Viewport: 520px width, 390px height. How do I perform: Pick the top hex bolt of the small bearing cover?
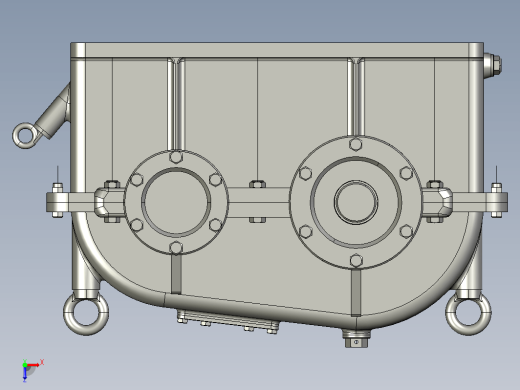coord(176,157)
